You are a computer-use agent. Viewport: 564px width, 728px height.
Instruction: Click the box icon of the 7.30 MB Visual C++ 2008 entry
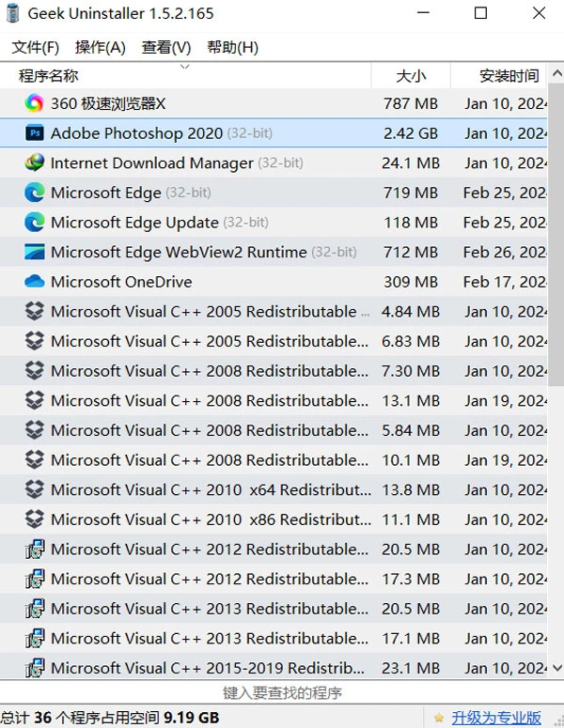click(x=35, y=370)
